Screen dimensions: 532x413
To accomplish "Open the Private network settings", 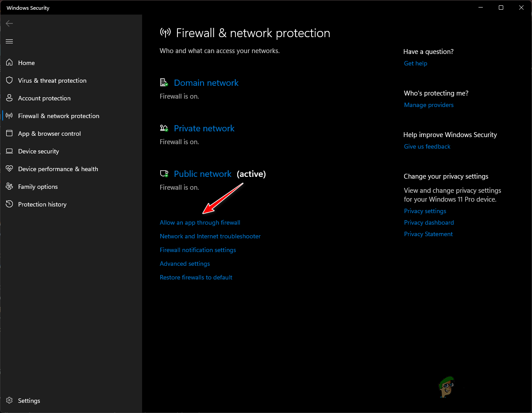I will [204, 128].
